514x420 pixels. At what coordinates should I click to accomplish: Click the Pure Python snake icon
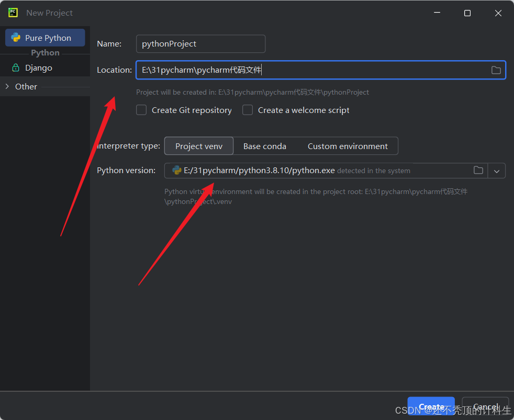click(x=16, y=38)
